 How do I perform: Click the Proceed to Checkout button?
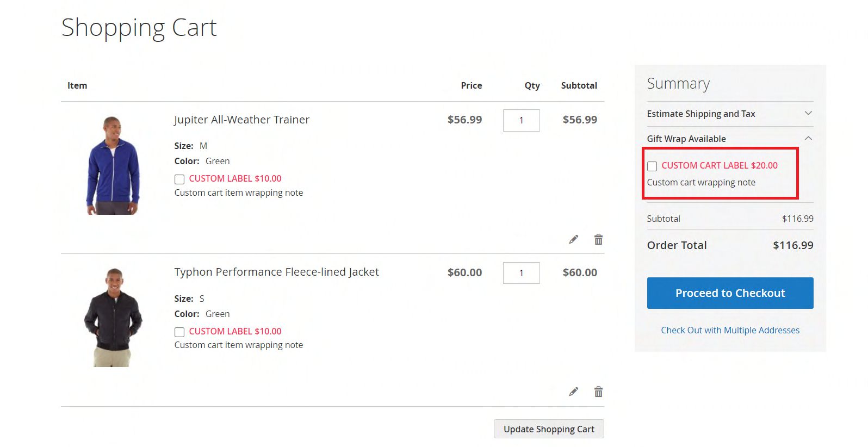pos(730,293)
